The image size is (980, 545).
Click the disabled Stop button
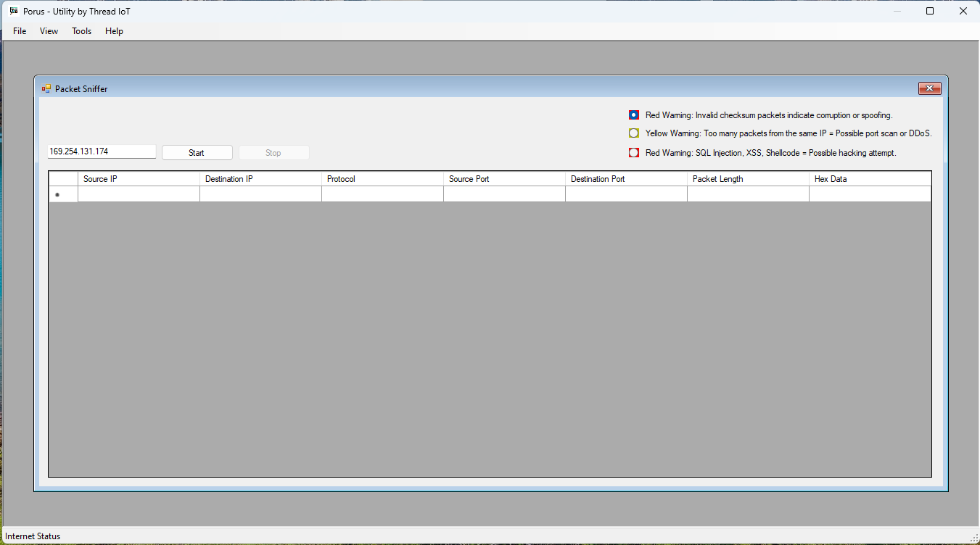(x=273, y=152)
